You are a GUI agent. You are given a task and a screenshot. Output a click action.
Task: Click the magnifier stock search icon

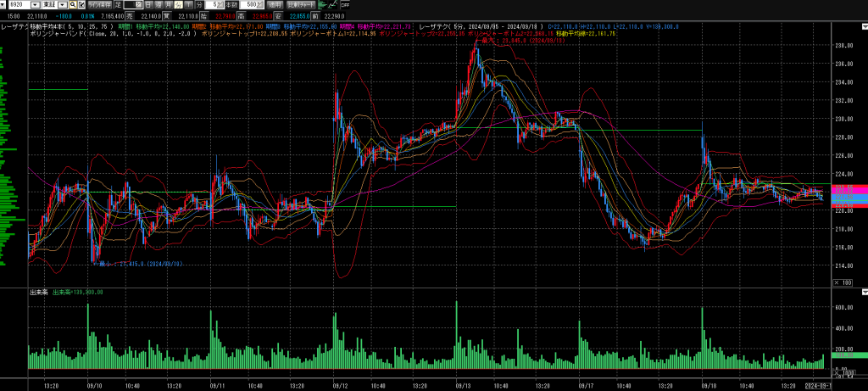click(x=72, y=5)
